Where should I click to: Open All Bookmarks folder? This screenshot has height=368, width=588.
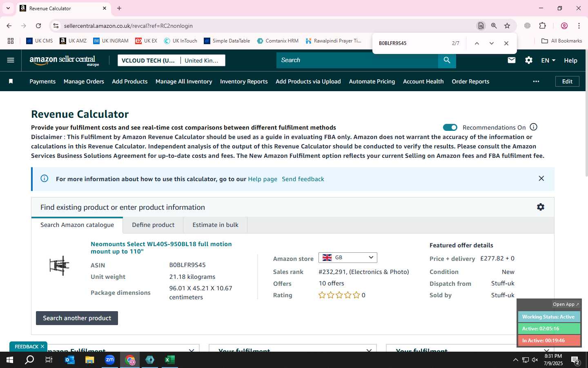click(x=561, y=41)
